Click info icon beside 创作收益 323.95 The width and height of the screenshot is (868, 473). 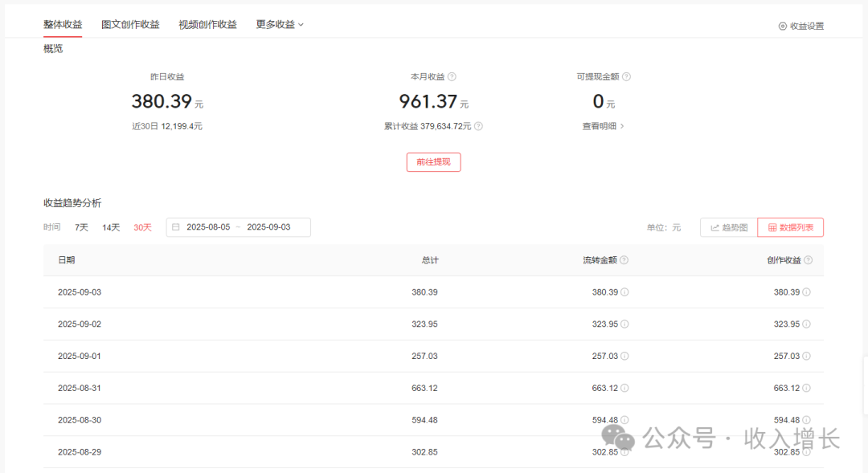[807, 324]
